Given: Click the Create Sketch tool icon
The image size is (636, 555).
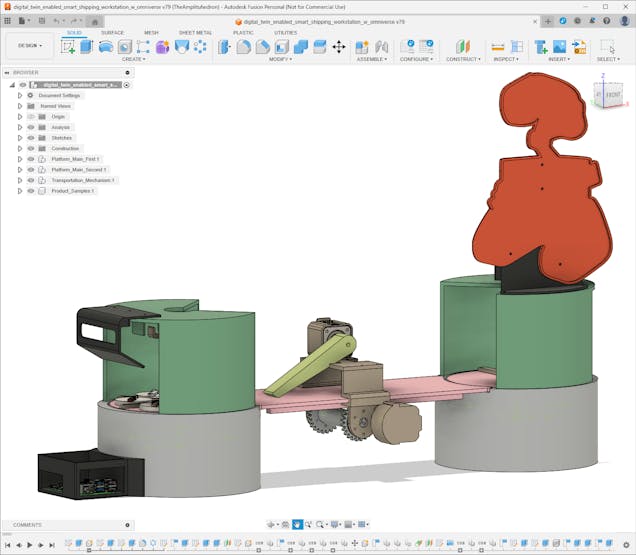Looking at the screenshot, I should coord(68,46).
